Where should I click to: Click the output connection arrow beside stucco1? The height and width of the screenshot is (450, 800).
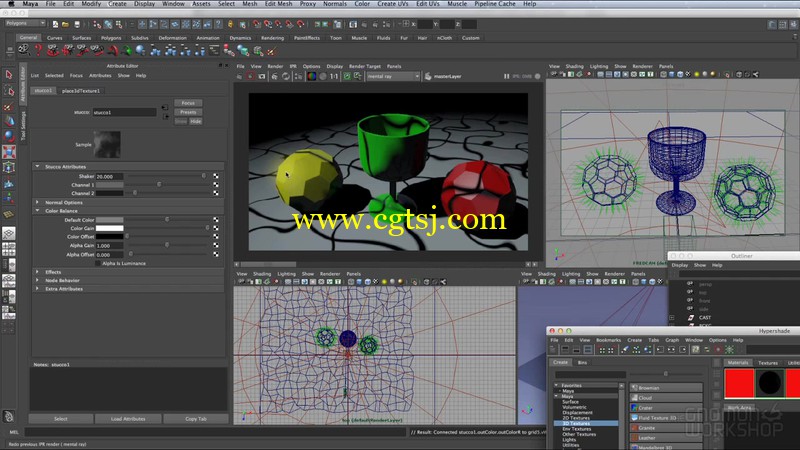click(x=166, y=116)
